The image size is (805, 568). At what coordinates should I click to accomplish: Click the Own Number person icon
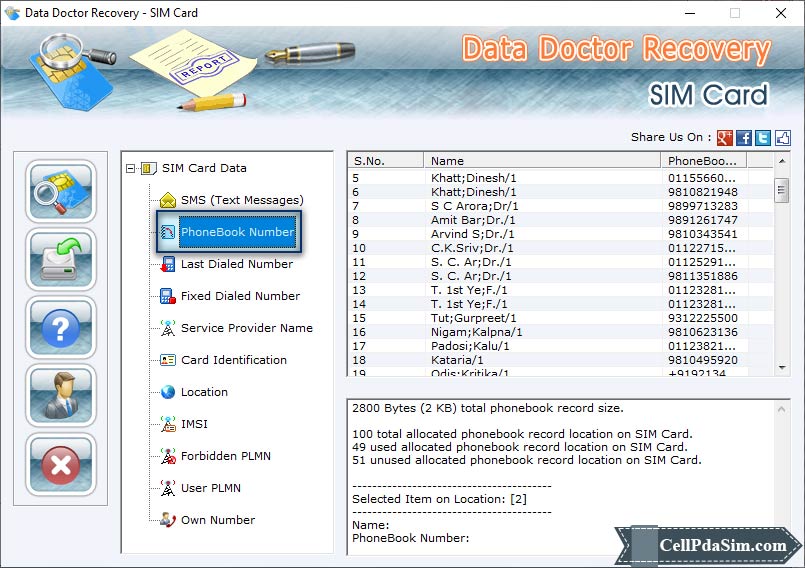click(168, 520)
